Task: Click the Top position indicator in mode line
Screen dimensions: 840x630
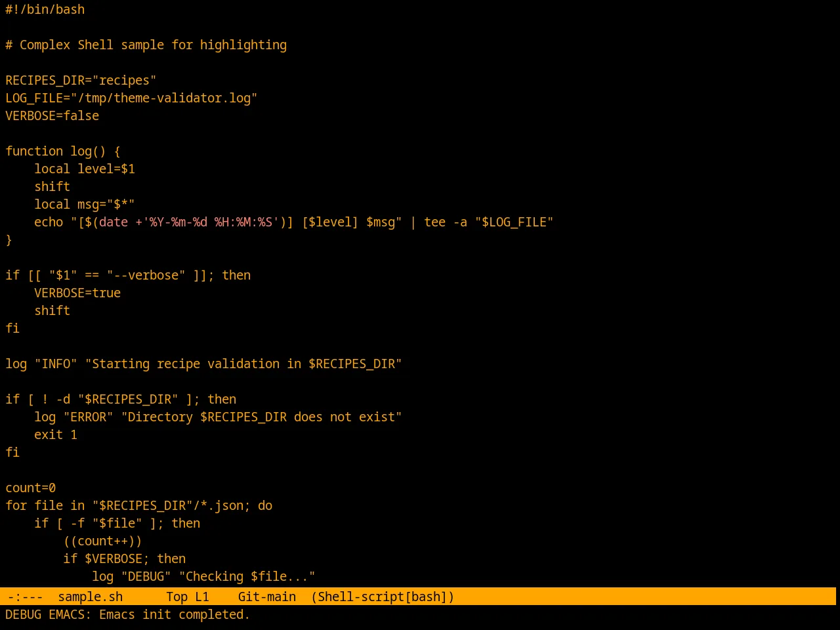Action: [177, 597]
